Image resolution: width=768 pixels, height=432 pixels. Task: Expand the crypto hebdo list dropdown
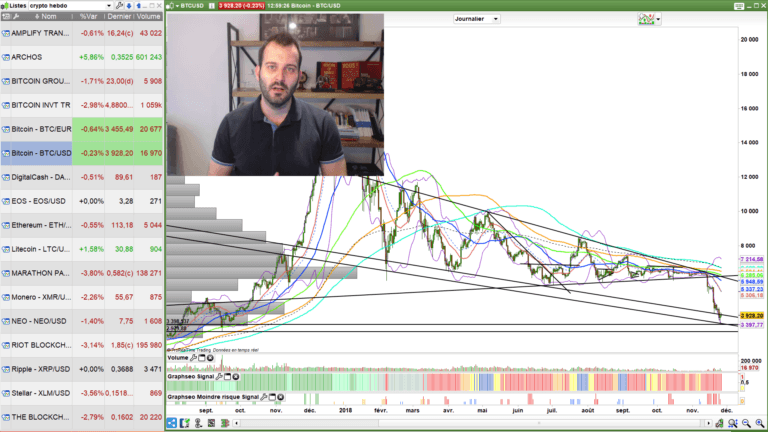(x=106, y=5)
